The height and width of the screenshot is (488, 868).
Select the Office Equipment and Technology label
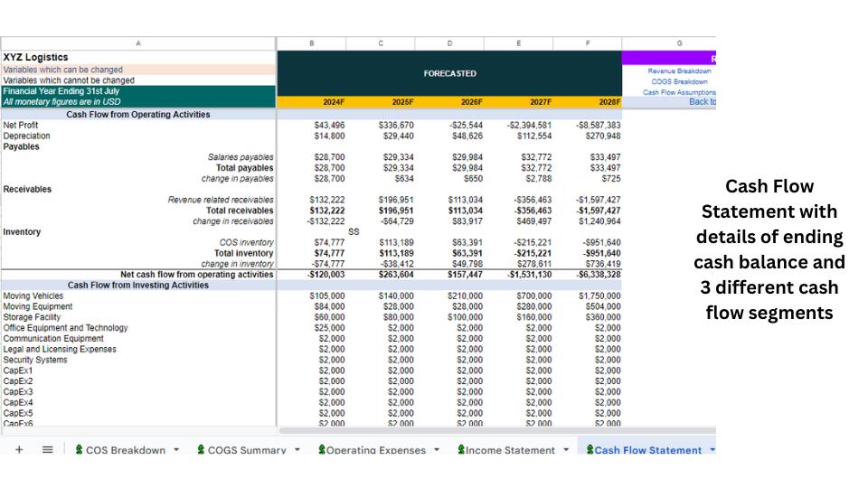[x=65, y=327]
